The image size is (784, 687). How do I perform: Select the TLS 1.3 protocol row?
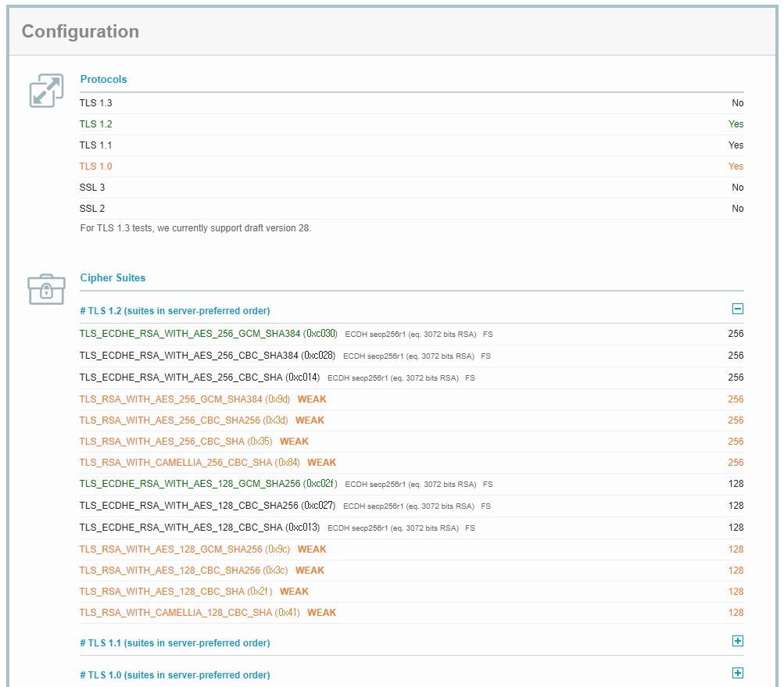point(96,103)
